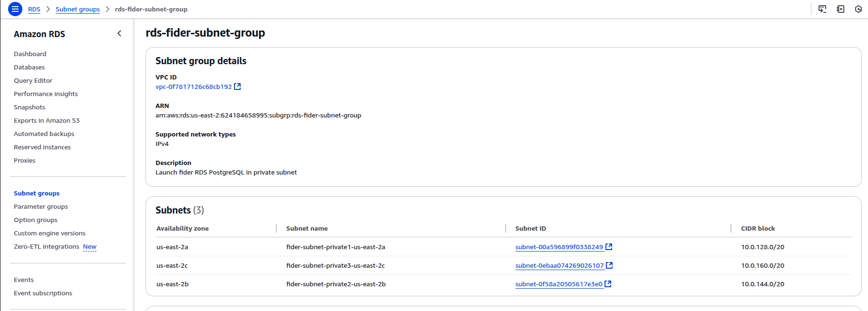Select Parameter groups in sidebar
This screenshot has height=311, width=868.
pos(41,206)
